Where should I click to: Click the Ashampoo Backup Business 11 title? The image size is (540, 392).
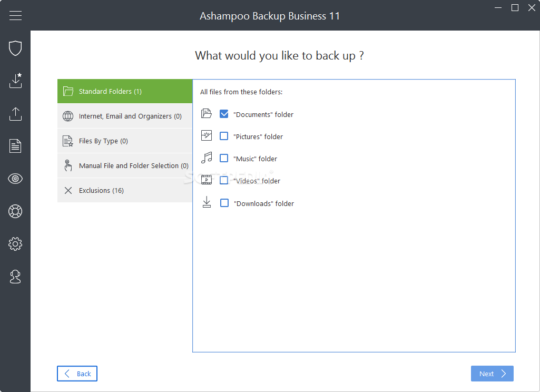click(x=270, y=16)
